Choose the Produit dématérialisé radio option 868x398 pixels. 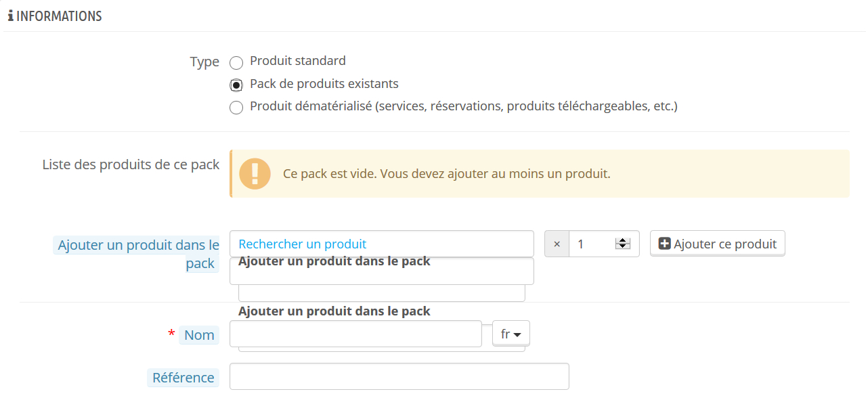click(x=236, y=108)
